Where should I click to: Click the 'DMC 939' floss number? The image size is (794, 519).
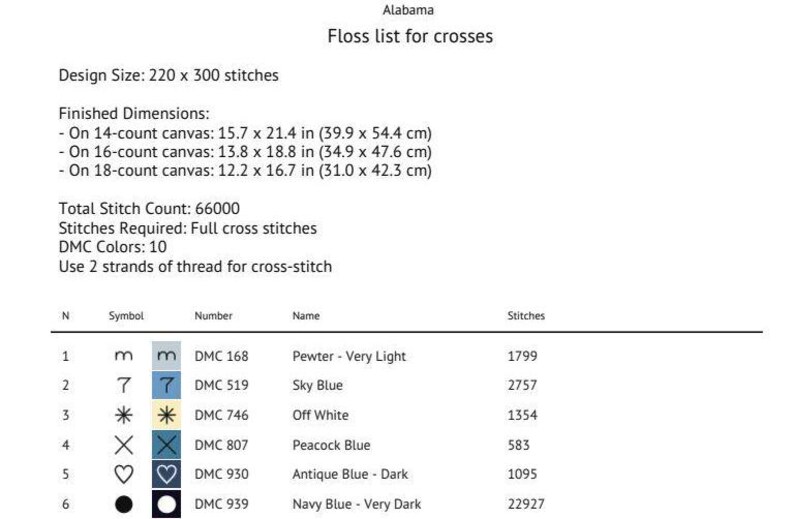(221, 504)
